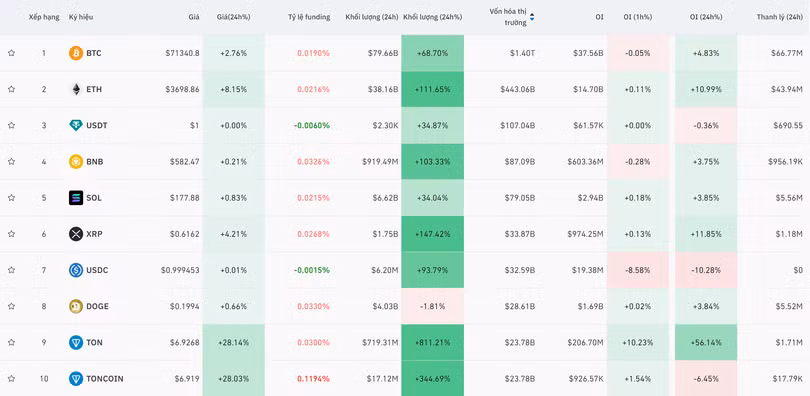Sort by Xếp hạng column header
Viewport: 810px width, 396px height.
click(44, 17)
